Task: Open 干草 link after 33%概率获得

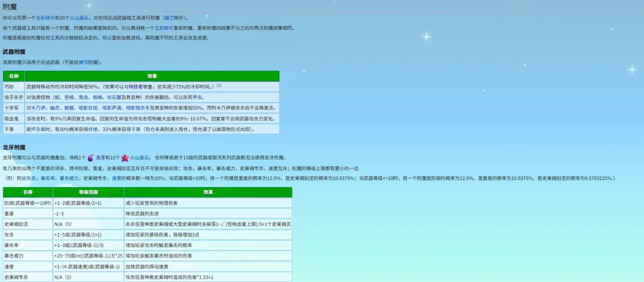Action: [136, 129]
